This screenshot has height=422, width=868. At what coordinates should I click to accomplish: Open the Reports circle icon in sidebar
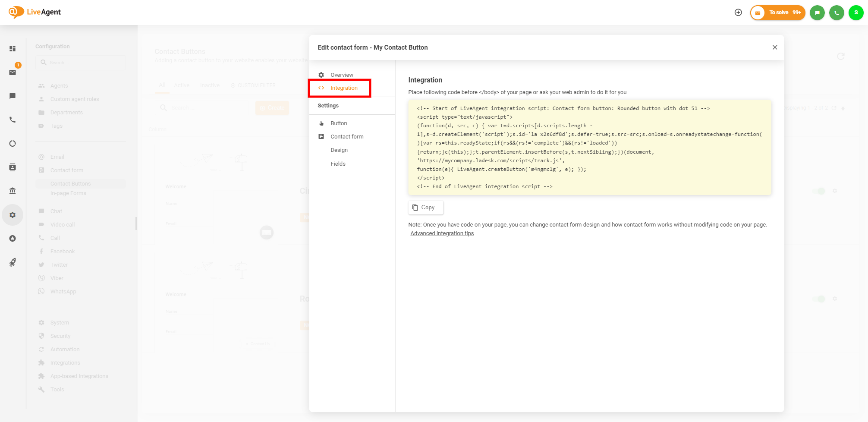coord(13,144)
